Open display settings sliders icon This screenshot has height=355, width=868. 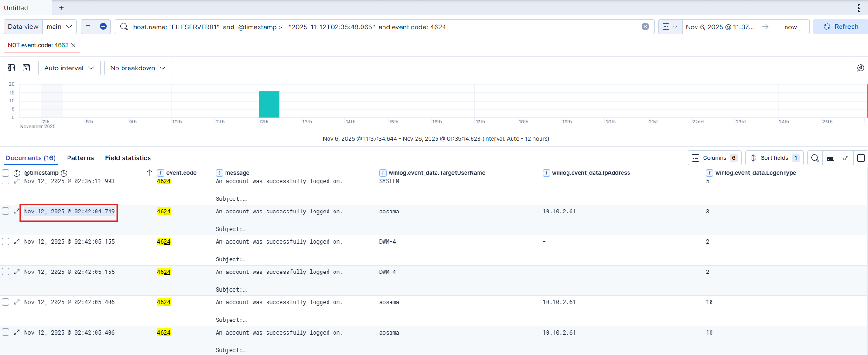[x=845, y=158]
